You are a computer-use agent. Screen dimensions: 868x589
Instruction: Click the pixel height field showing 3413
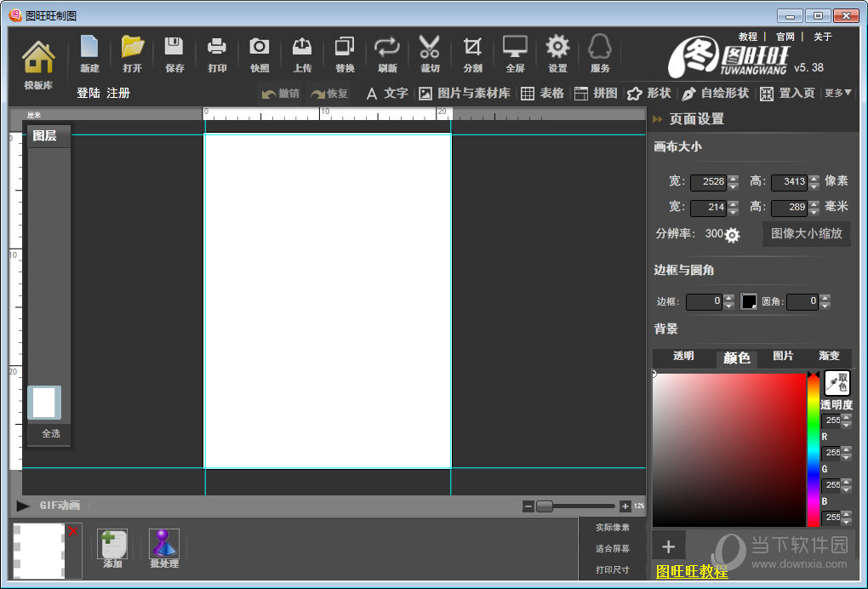click(789, 181)
